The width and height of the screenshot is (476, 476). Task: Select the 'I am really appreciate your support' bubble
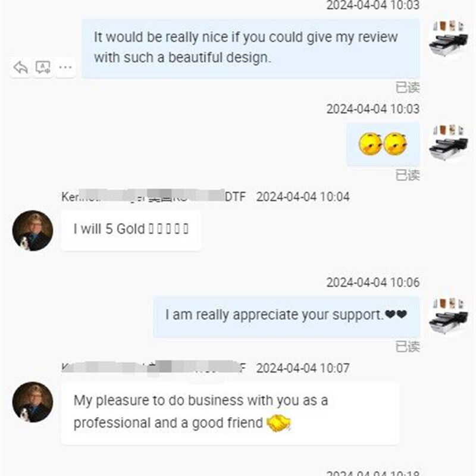click(x=287, y=317)
